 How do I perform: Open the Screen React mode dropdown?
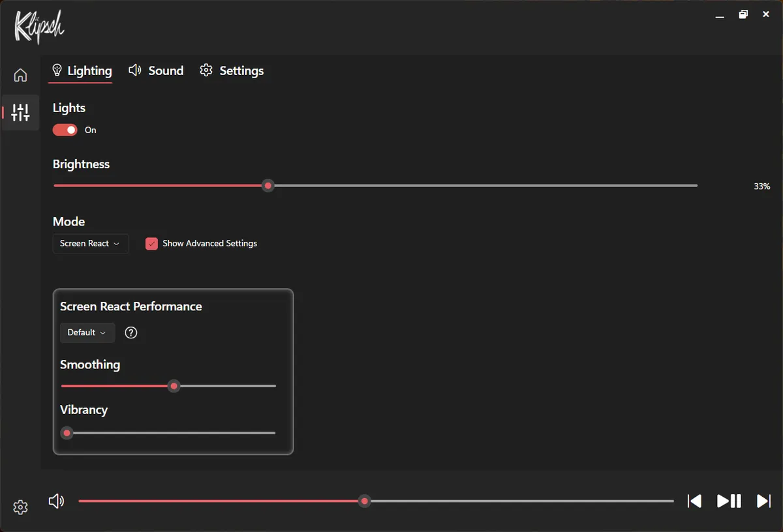(91, 243)
